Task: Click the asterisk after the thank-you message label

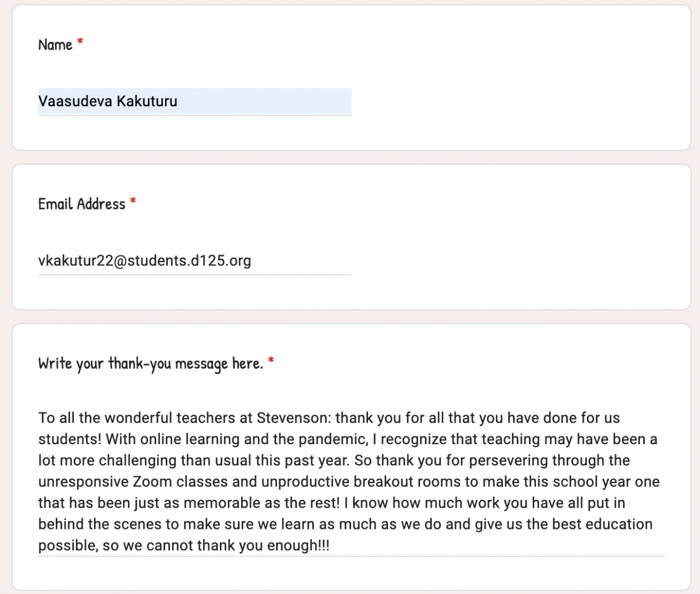Action: 271,361
